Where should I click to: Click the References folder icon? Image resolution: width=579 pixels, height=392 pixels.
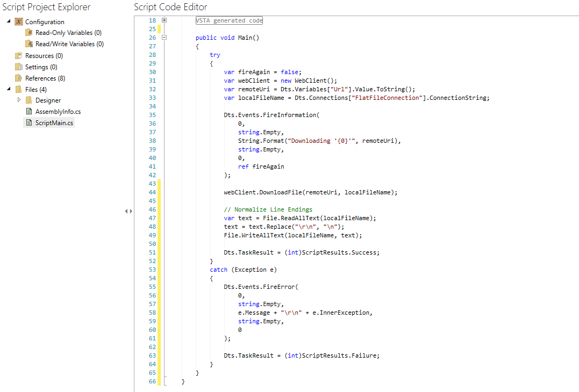pyautogui.click(x=18, y=78)
